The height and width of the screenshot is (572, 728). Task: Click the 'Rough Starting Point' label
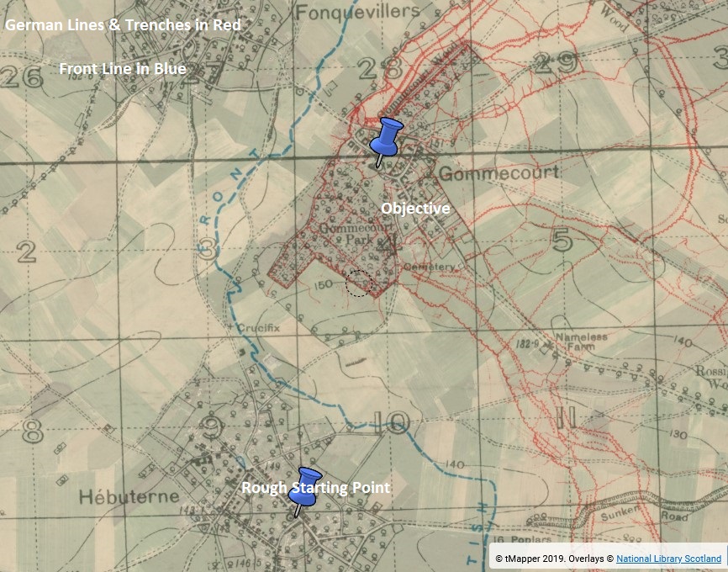(x=316, y=488)
